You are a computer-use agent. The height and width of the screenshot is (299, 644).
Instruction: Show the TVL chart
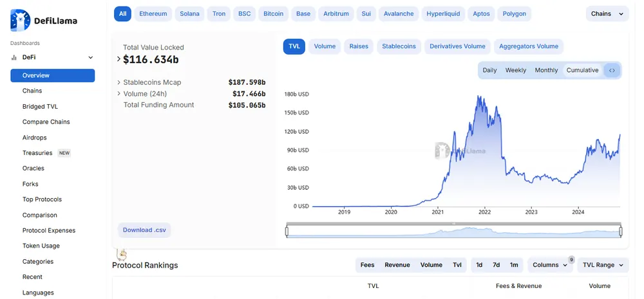tap(294, 46)
